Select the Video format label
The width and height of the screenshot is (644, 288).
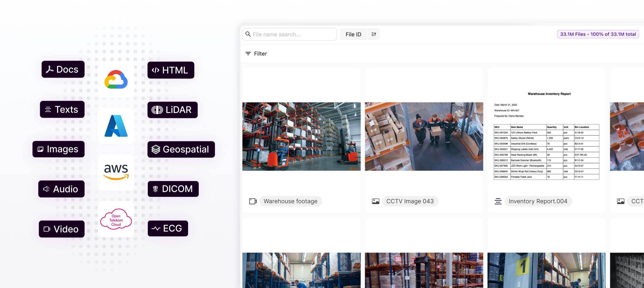(61, 229)
